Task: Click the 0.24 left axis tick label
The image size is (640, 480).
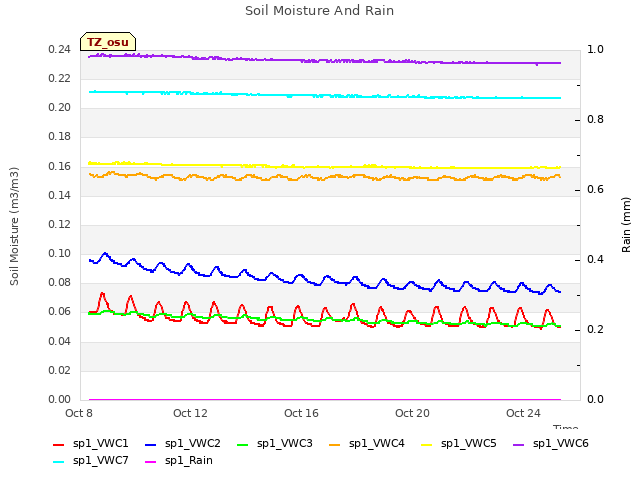Action: pyautogui.click(x=60, y=50)
